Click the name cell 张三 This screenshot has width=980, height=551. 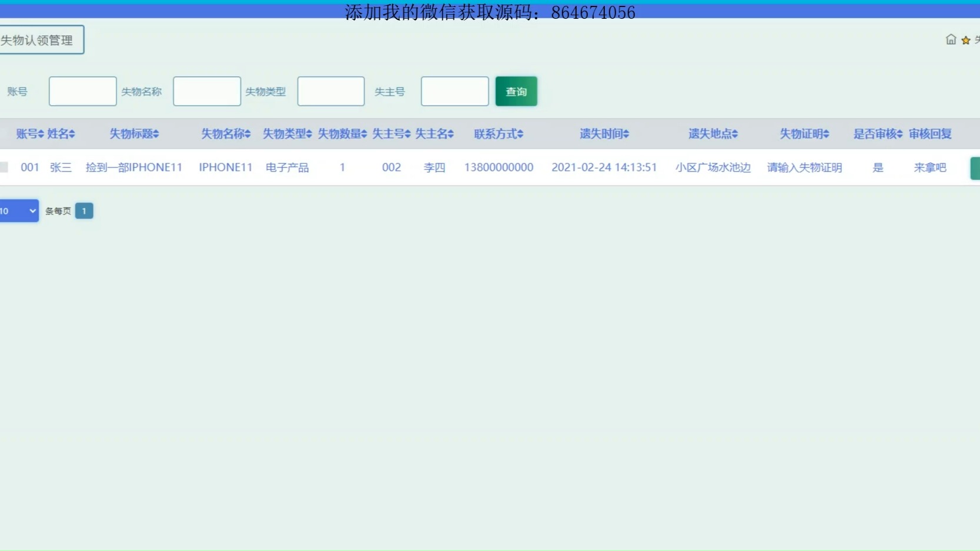[61, 167]
